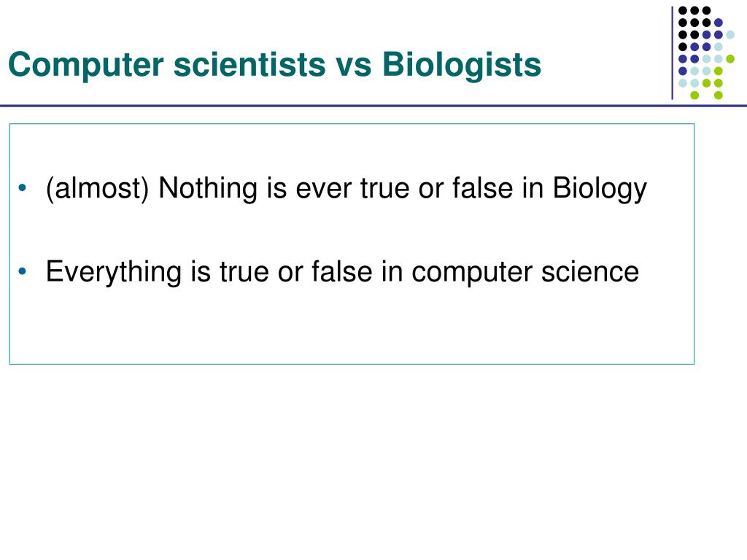Click the vertical purple line beside the dot grid
Screen dimensions: 747x560
coord(672,52)
